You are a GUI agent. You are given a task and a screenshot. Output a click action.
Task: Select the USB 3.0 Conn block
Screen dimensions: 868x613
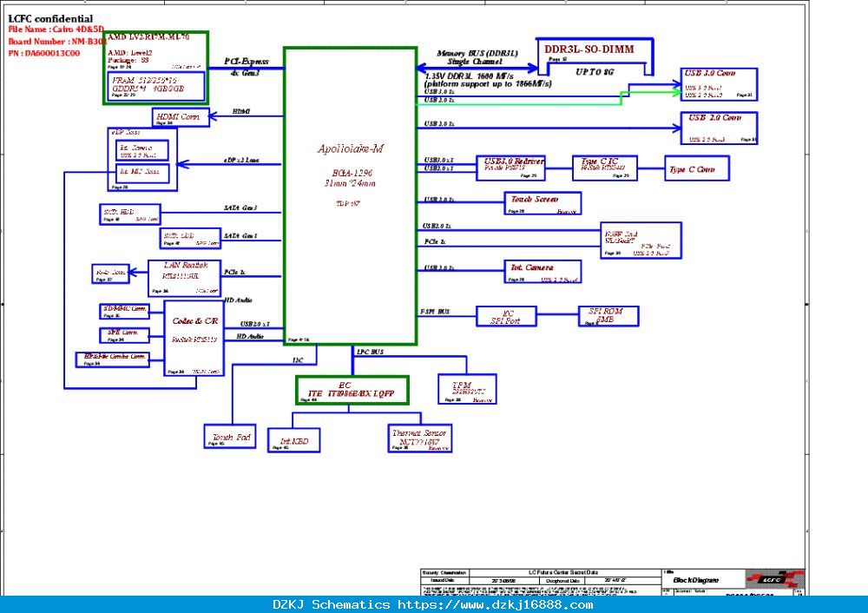pyautogui.click(x=719, y=85)
